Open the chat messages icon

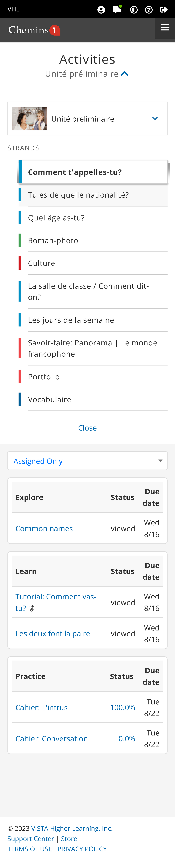click(117, 9)
